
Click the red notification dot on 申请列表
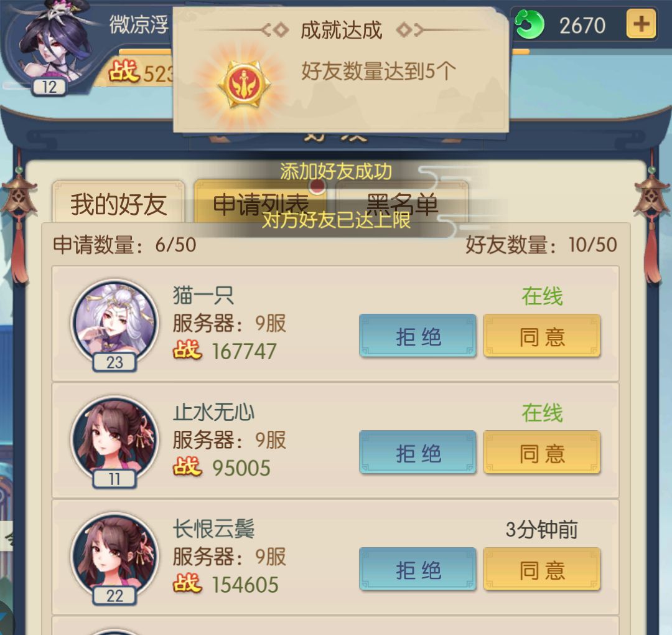point(317,186)
